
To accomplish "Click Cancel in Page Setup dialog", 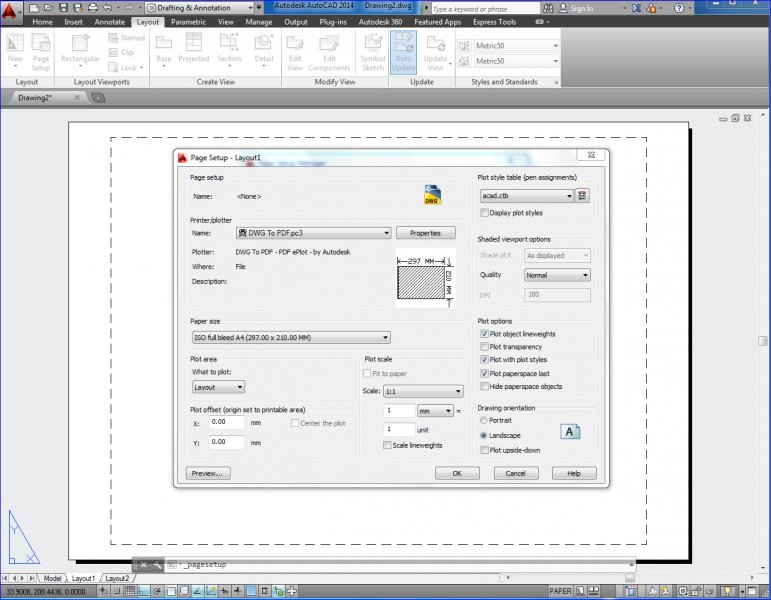I will coord(516,474).
